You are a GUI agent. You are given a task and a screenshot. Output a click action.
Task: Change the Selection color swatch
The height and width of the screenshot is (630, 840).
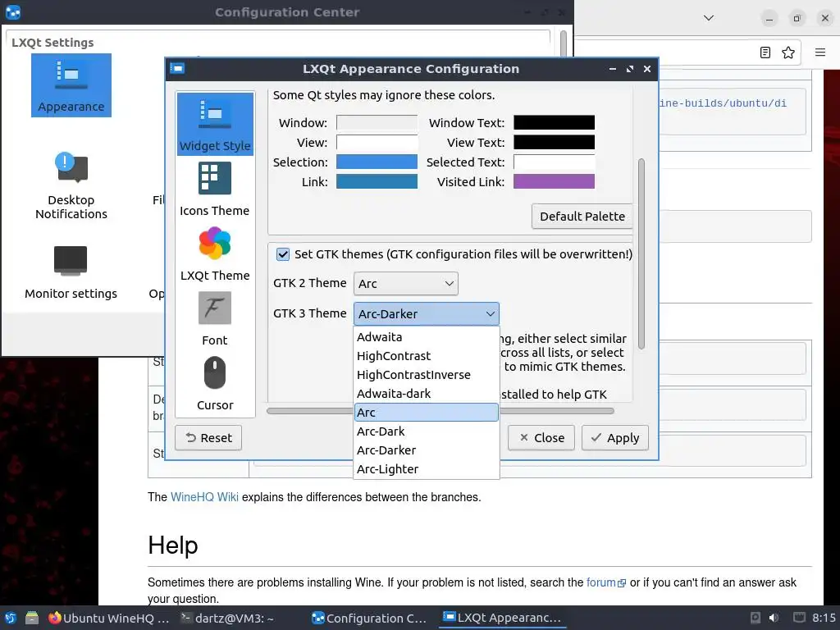[x=377, y=162]
